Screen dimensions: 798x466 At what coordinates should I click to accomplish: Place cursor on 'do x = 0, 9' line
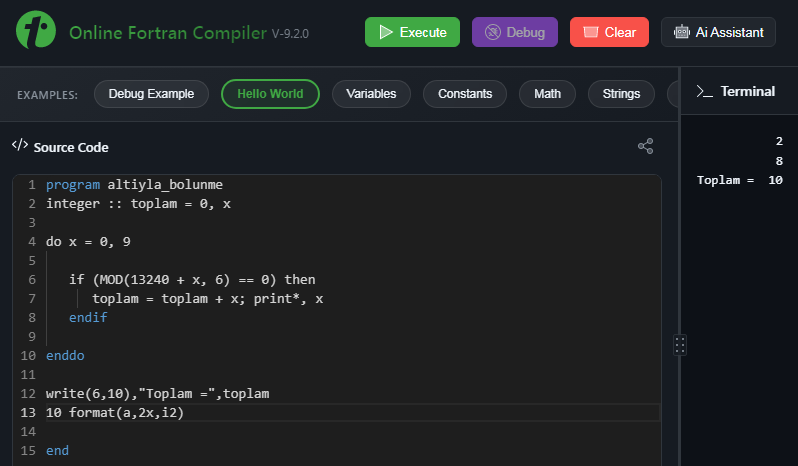(88, 242)
